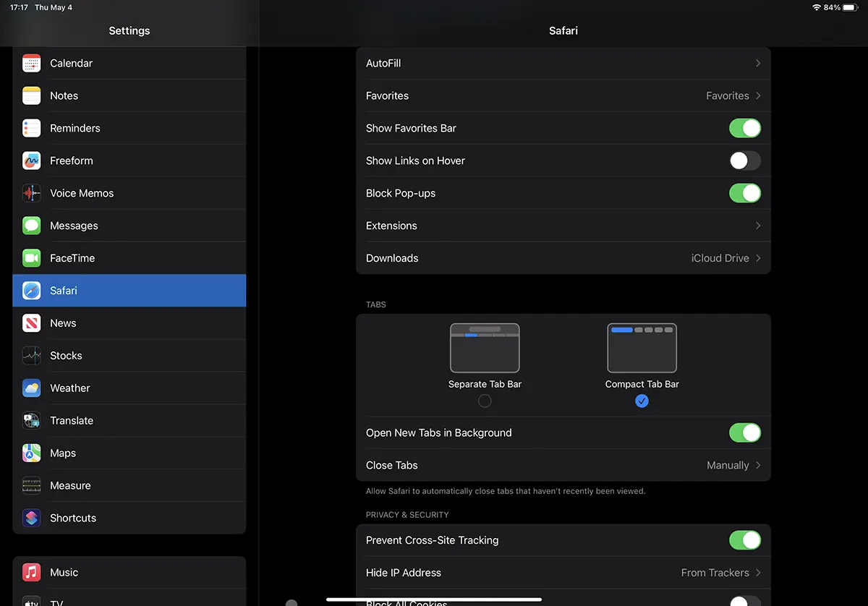Tap the Shortcuts app icon
Screen dimensions: 868x606
pyautogui.click(x=31, y=518)
